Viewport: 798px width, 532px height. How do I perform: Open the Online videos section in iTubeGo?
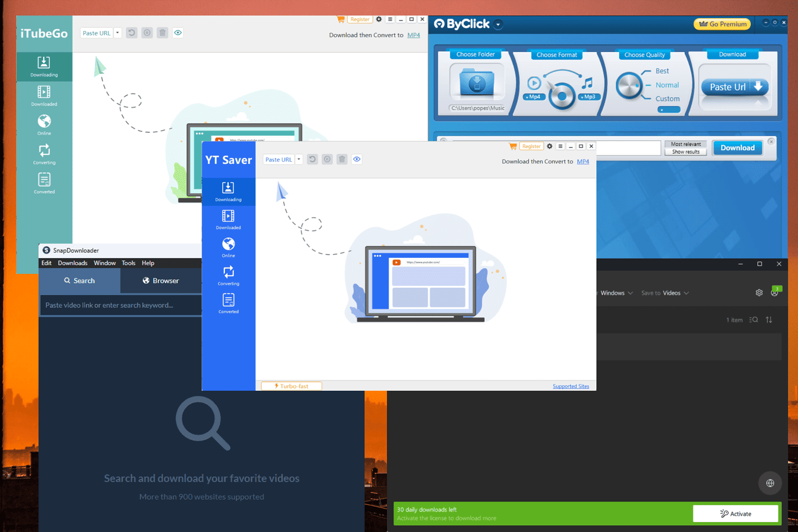(44, 124)
